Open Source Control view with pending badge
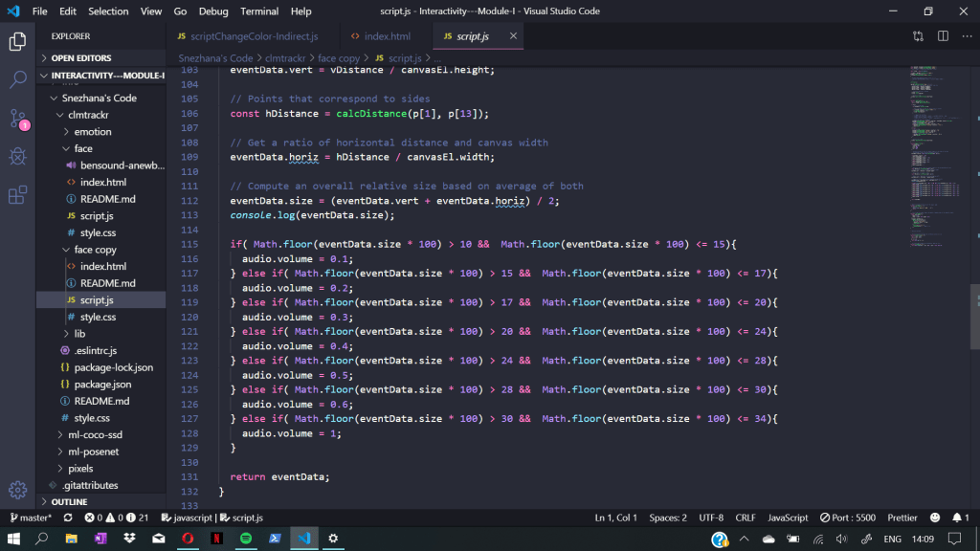This screenshot has width=980, height=551. click(x=17, y=119)
